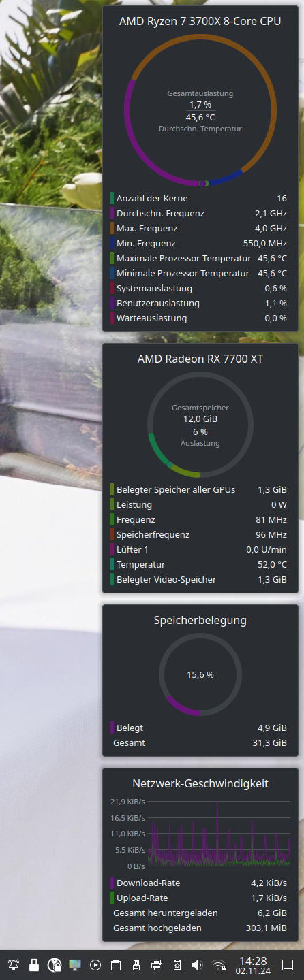Click the purple Download-Rate color indicator

pyautogui.click(x=112, y=883)
